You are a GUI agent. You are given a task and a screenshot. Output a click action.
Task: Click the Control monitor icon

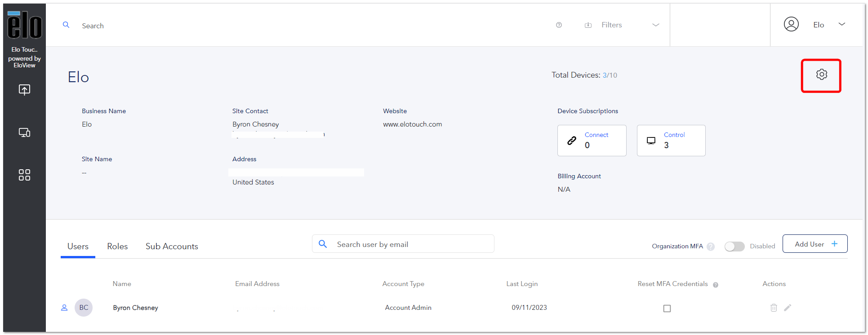point(651,141)
